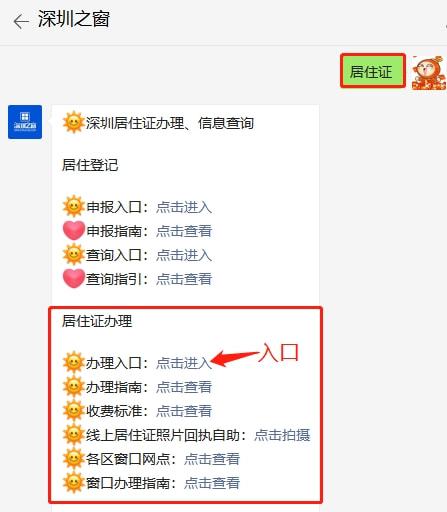View 办理指南 via 点击查看 link

pyautogui.click(x=184, y=387)
